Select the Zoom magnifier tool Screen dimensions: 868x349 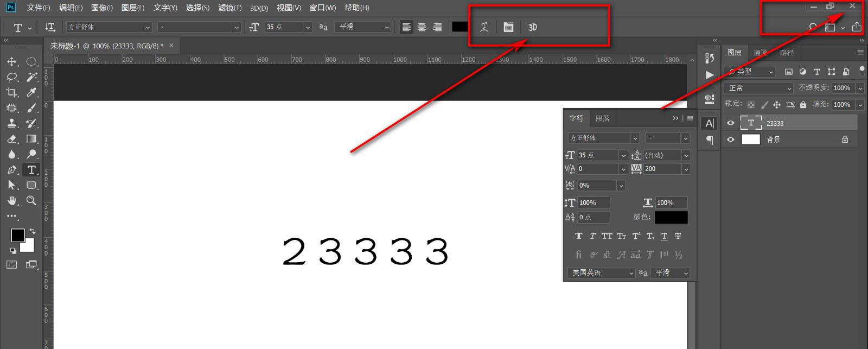pos(31,200)
